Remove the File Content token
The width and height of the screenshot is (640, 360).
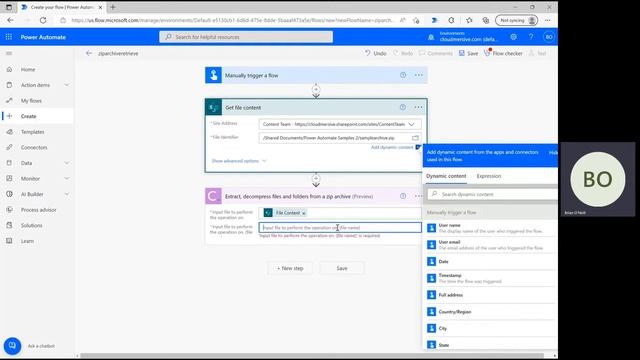click(x=304, y=213)
